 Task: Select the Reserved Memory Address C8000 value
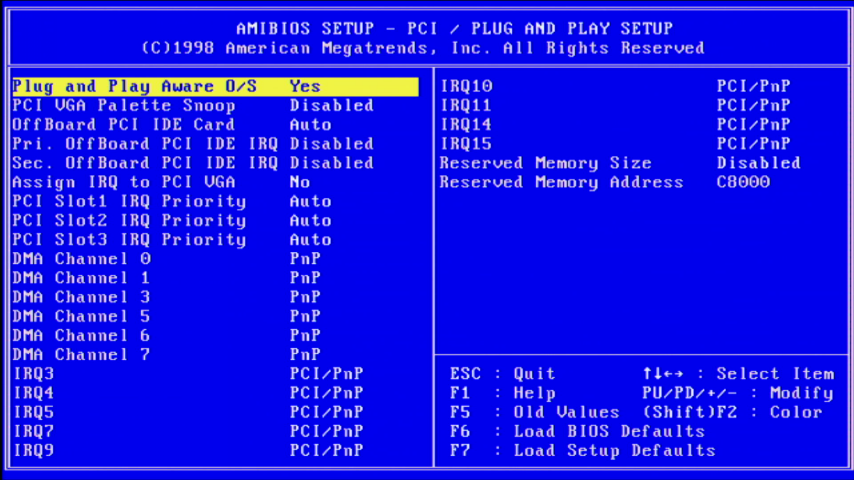coord(743,182)
